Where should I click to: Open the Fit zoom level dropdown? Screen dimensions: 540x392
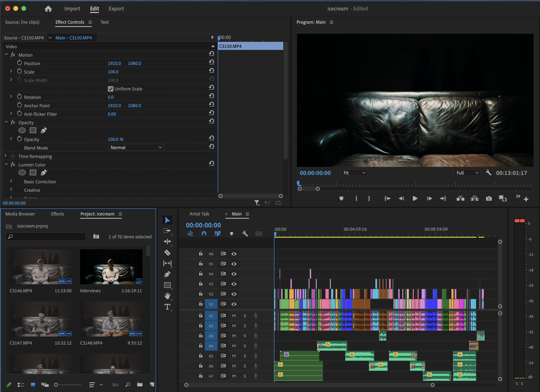354,173
